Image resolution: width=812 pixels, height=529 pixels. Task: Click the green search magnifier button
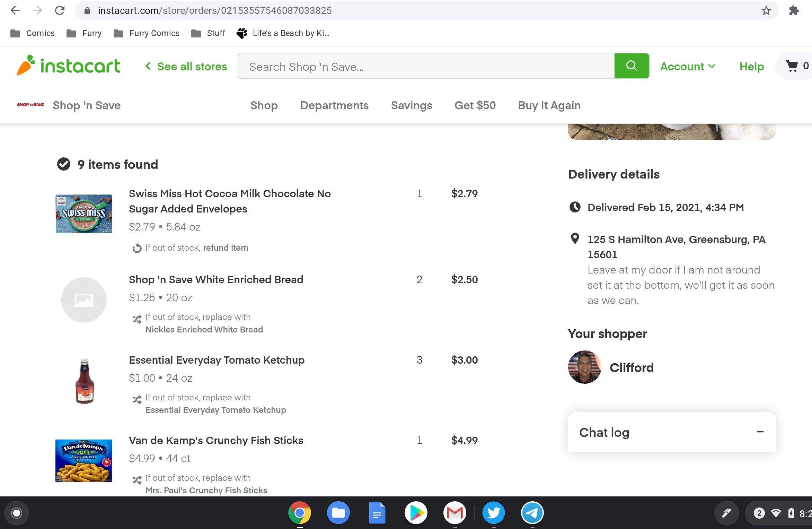click(x=632, y=66)
